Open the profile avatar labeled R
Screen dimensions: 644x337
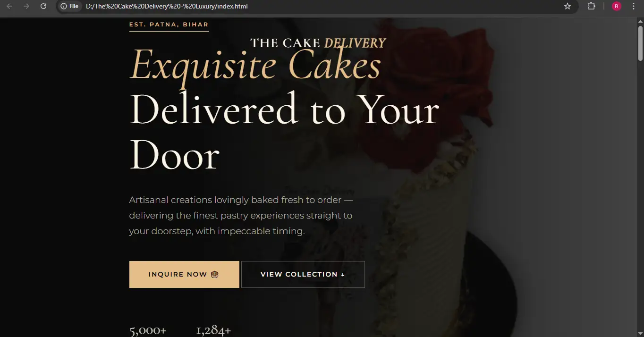[x=616, y=6]
